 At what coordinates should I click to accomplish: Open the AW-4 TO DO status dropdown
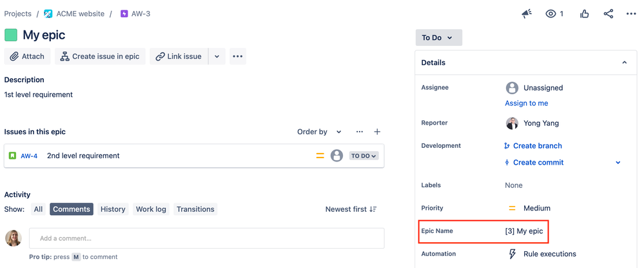pyautogui.click(x=364, y=156)
